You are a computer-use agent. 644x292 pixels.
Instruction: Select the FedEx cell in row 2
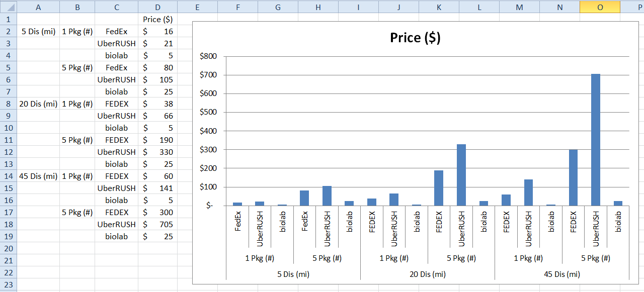[116, 32]
